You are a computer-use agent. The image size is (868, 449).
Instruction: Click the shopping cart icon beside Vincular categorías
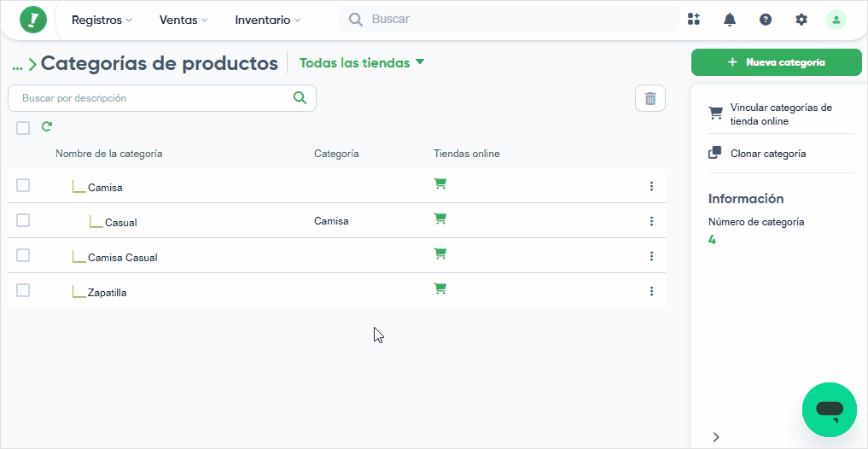(715, 114)
